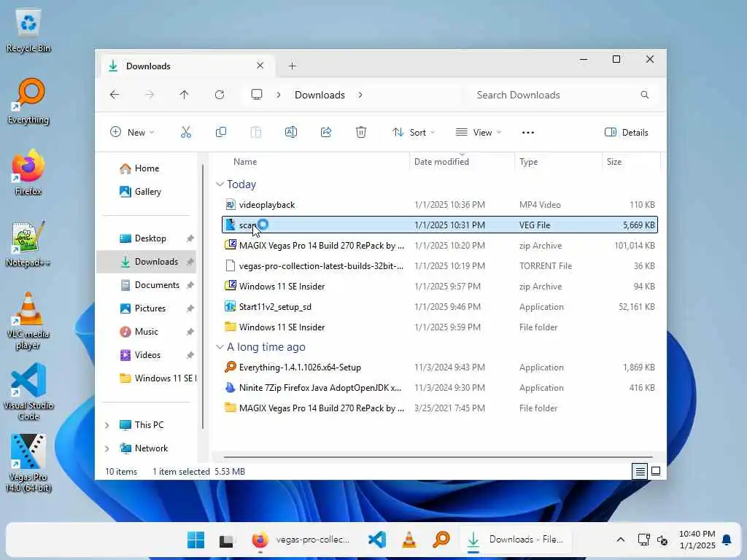
Task: Select Everything-1.4.1.1026.x64-Setup file
Action: (x=440, y=367)
